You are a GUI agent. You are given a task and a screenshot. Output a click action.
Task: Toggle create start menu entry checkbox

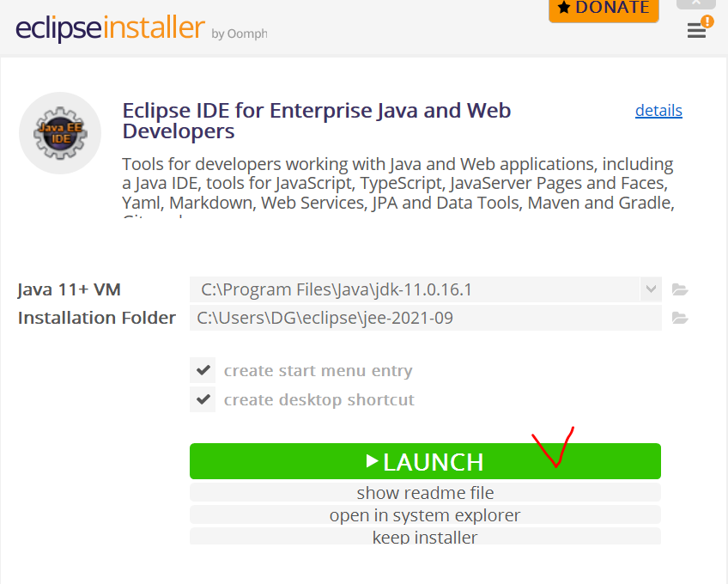pyautogui.click(x=203, y=370)
